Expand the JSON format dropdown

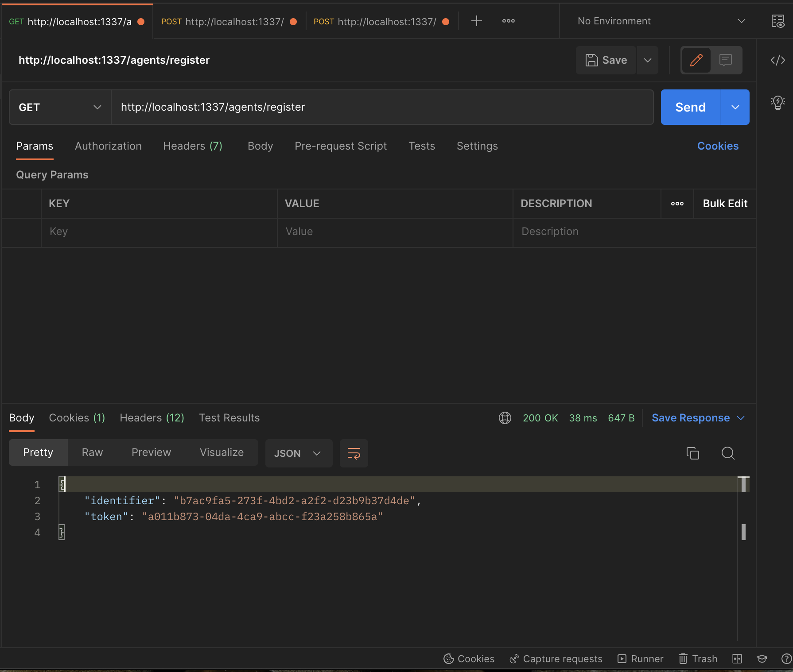(x=298, y=453)
